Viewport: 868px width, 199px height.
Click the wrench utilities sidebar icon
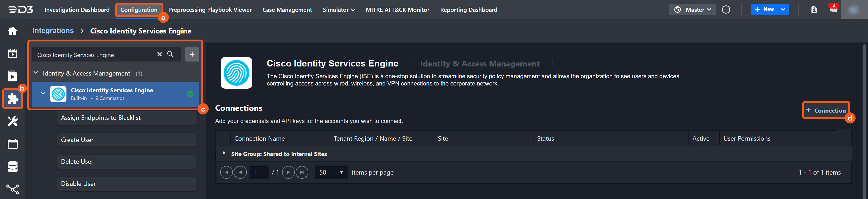(x=12, y=121)
